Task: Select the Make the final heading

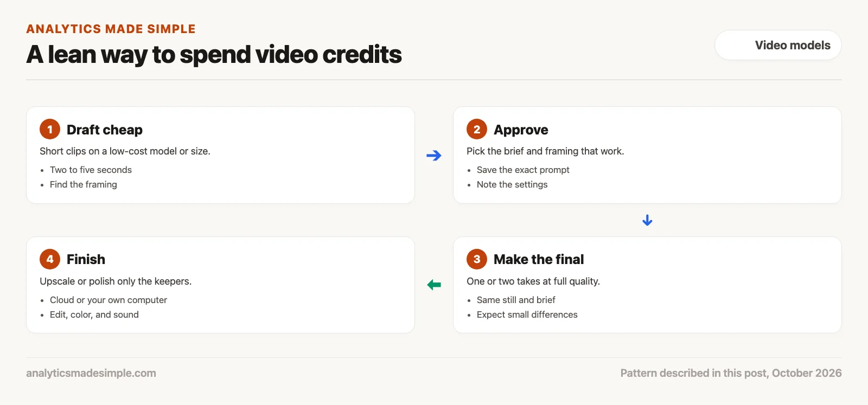Action: tap(539, 259)
